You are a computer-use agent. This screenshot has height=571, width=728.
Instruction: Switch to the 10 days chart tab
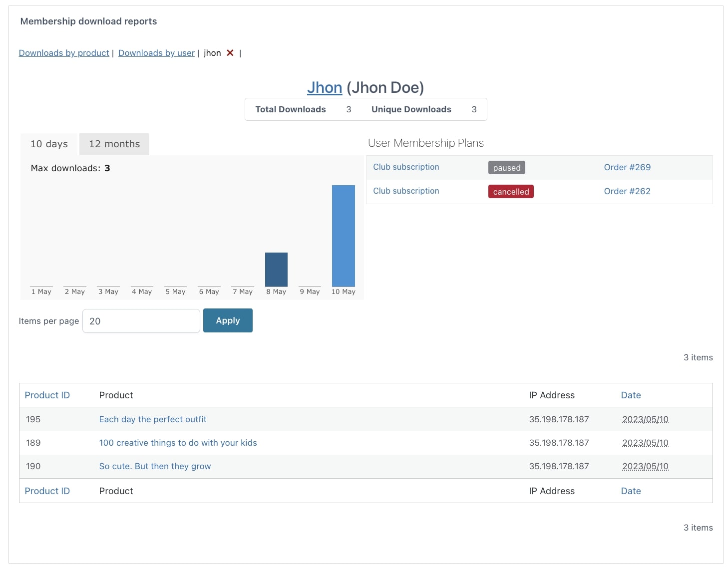pyautogui.click(x=49, y=144)
